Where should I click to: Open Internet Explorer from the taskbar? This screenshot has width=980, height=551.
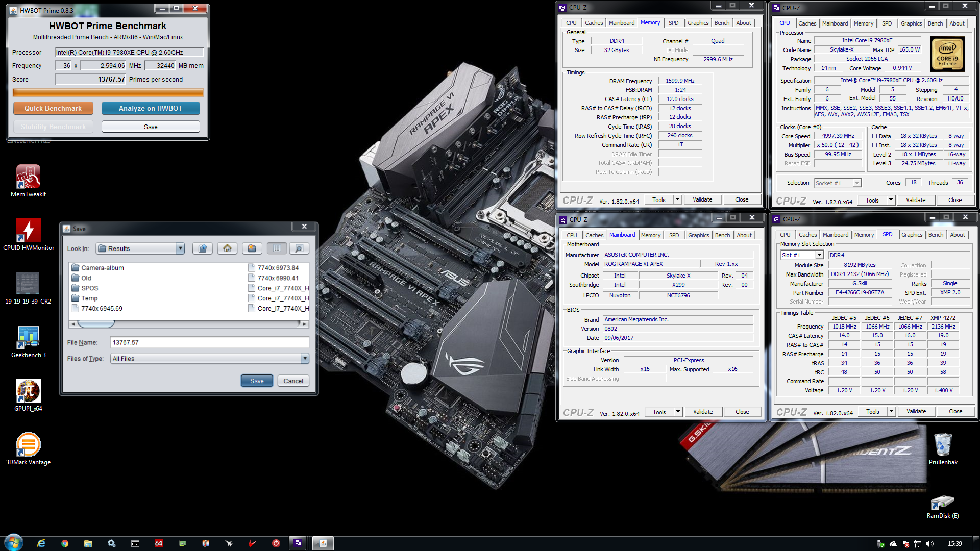click(x=41, y=543)
